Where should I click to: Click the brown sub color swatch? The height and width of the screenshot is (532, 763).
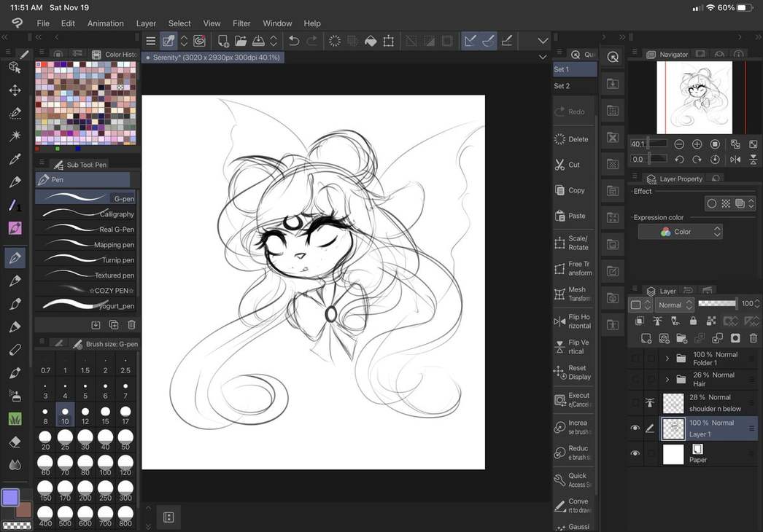(x=24, y=511)
